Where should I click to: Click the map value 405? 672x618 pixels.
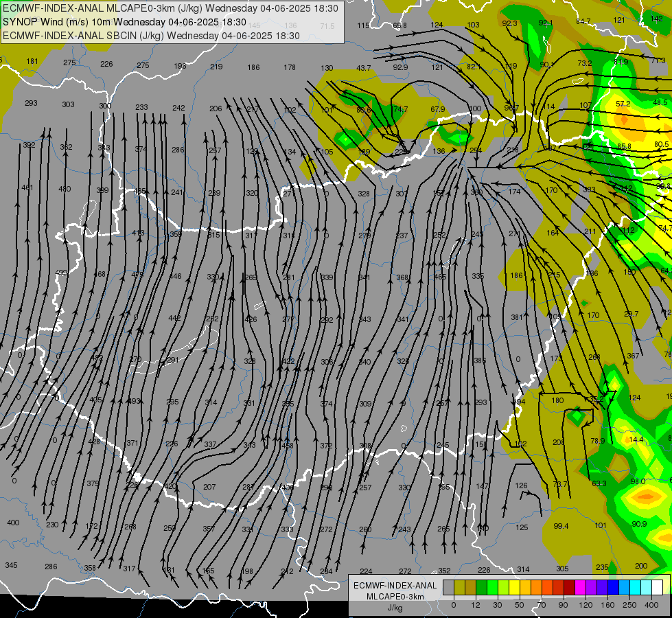(x=95, y=400)
